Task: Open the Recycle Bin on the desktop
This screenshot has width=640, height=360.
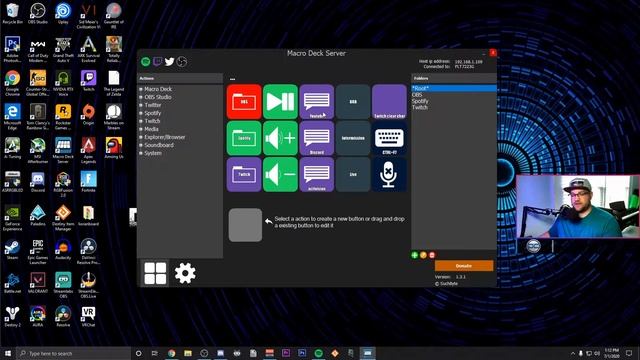Action: 12,14
